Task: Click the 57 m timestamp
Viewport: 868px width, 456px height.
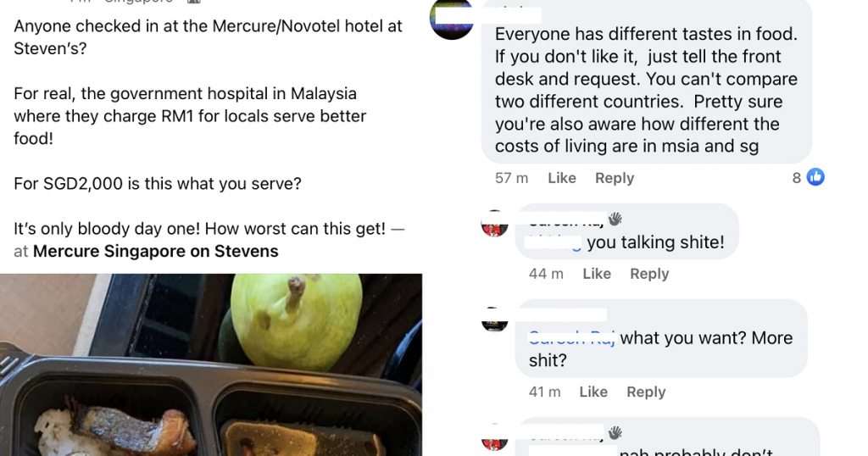Action: pos(511,178)
